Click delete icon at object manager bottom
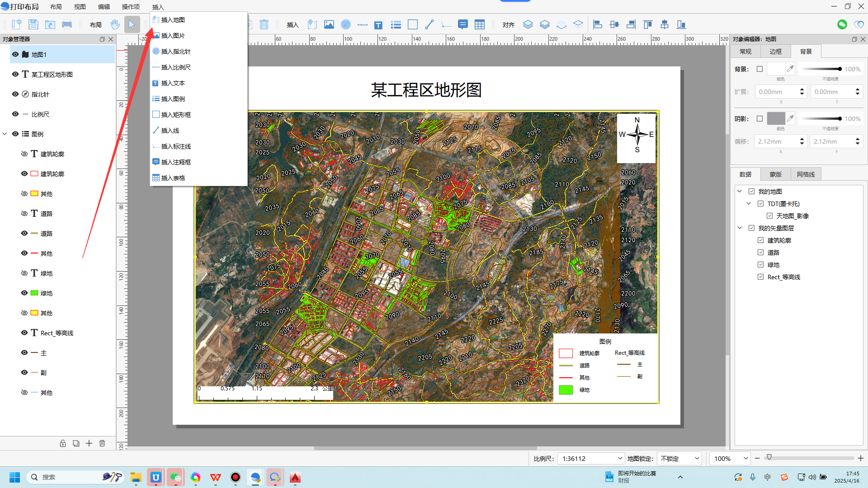This screenshot has height=488, width=868. coord(102,443)
